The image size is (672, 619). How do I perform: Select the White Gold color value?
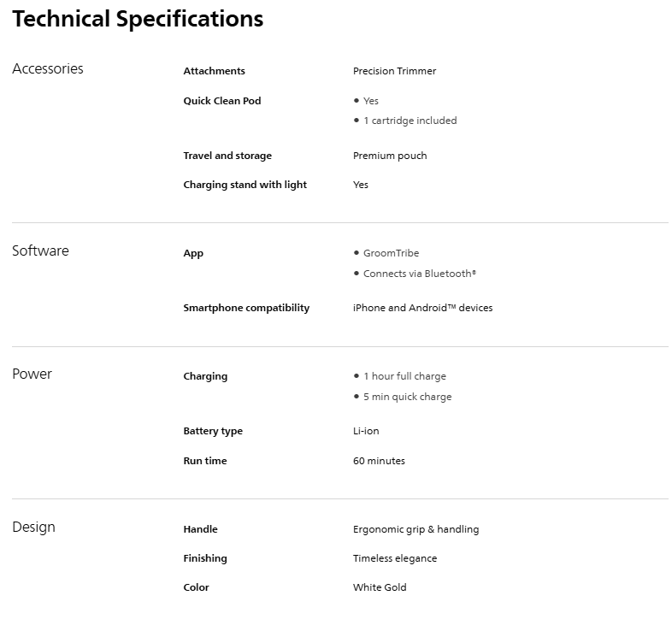click(x=380, y=587)
